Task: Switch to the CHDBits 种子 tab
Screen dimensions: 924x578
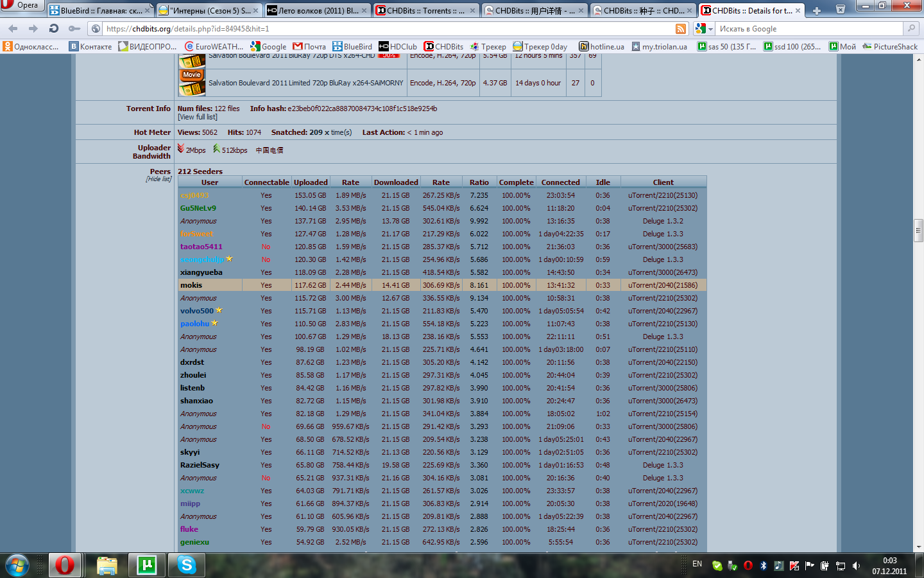Action: click(x=642, y=10)
